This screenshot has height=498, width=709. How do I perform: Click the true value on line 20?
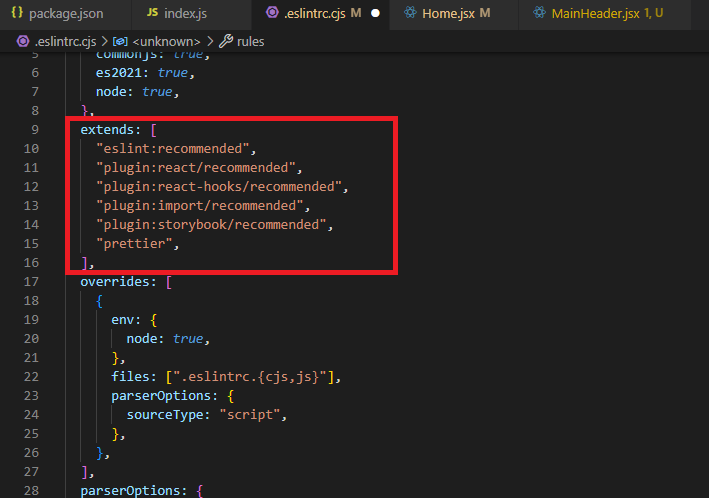(x=188, y=339)
